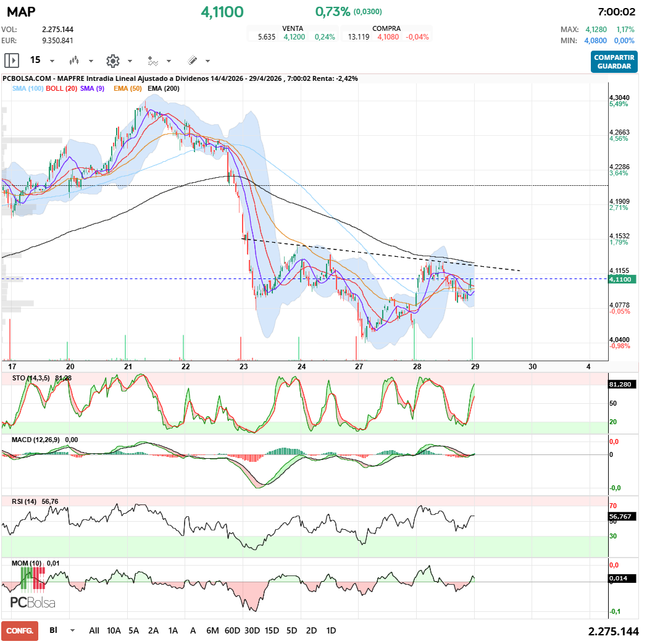Screen dimensions: 647x644
Task: Click the MACD (12,26,9) indicator label
Action: click(x=36, y=440)
